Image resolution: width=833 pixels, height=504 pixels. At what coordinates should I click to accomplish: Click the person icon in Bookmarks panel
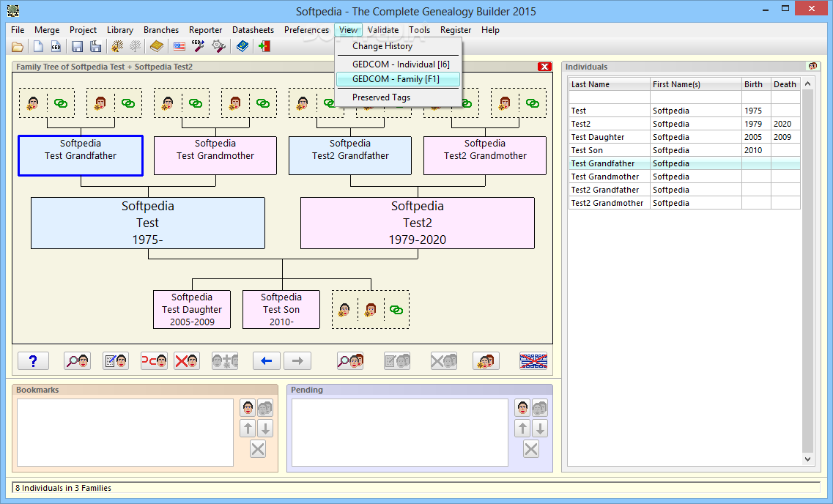(248, 408)
